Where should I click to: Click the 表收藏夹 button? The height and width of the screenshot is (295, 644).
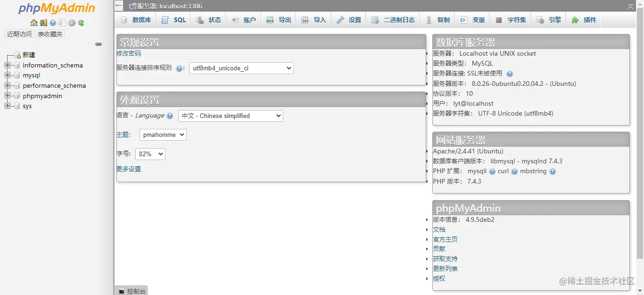[x=50, y=34]
